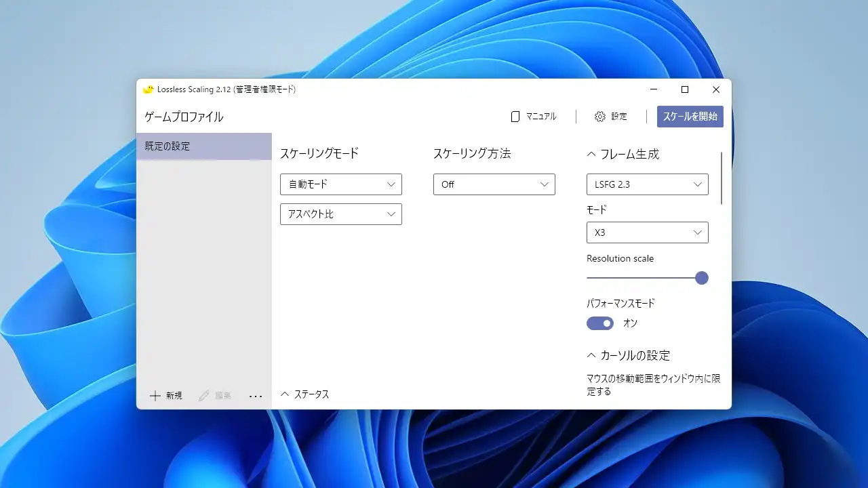Image resolution: width=868 pixels, height=488 pixels.
Task: Open the モード dropdown showing X3
Action: click(646, 232)
